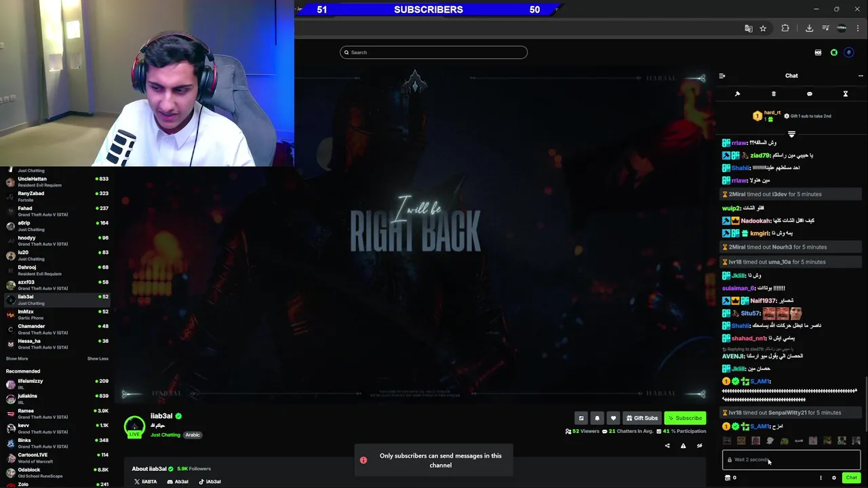Click the clip icon button next to bell

click(581, 418)
